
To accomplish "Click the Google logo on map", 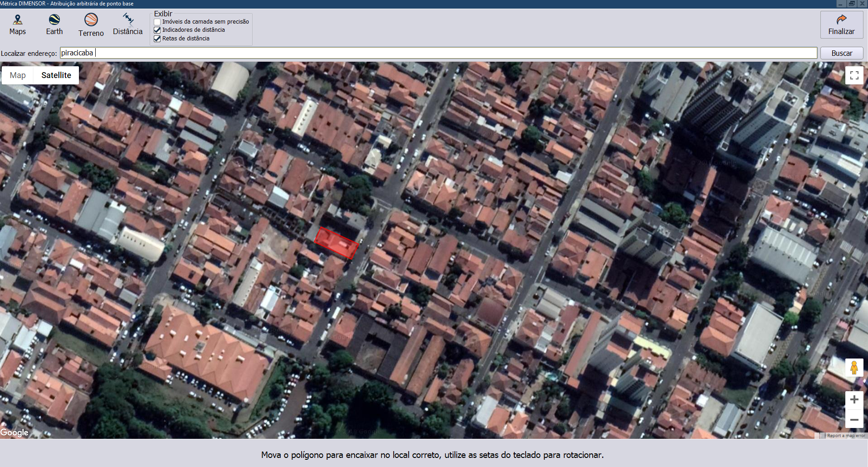I will [15, 433].
